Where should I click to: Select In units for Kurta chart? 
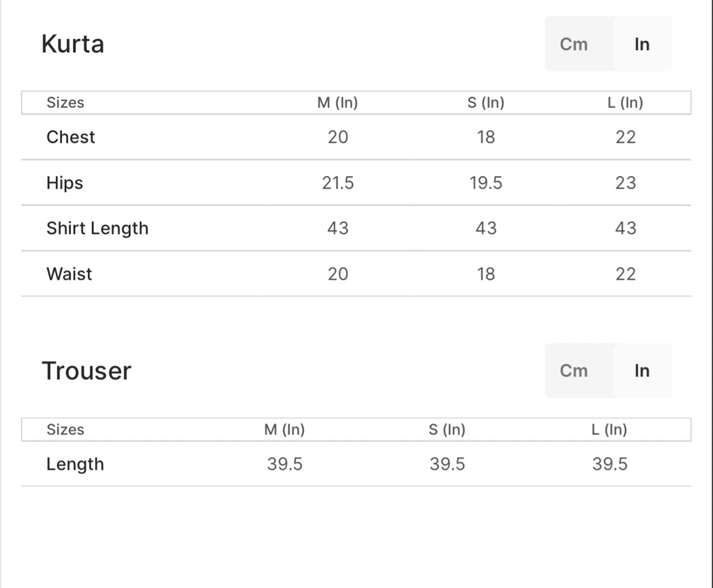642,44
